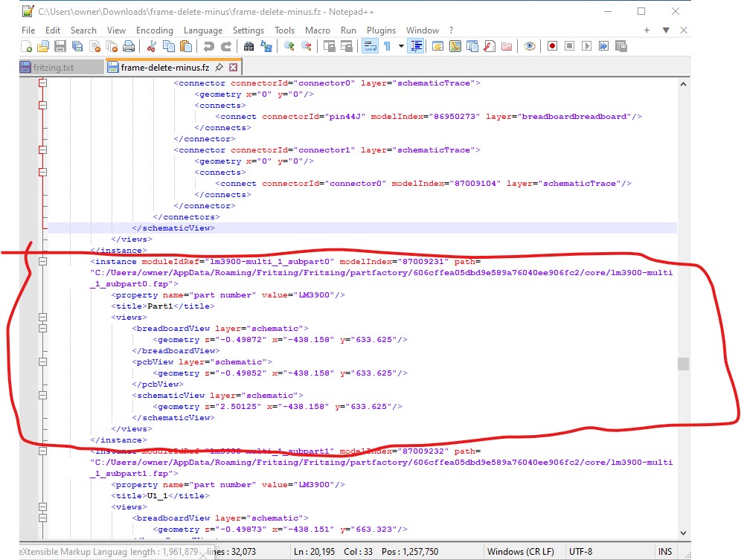This screenshot has width=741, height=560.
Task: Open the tab list dropdown triangle at the top right
Action: tap(667, 30)
